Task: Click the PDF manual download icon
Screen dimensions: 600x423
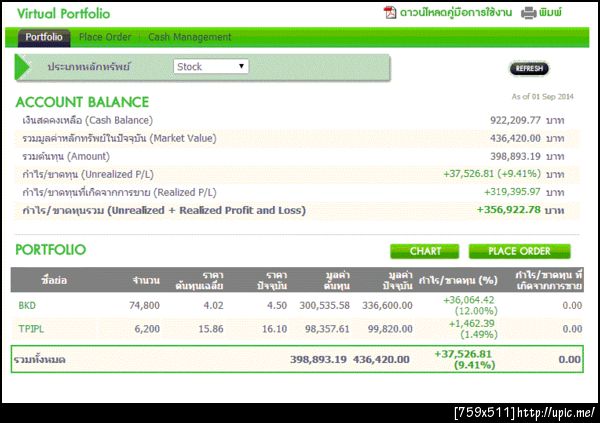Action: point(390,12)
